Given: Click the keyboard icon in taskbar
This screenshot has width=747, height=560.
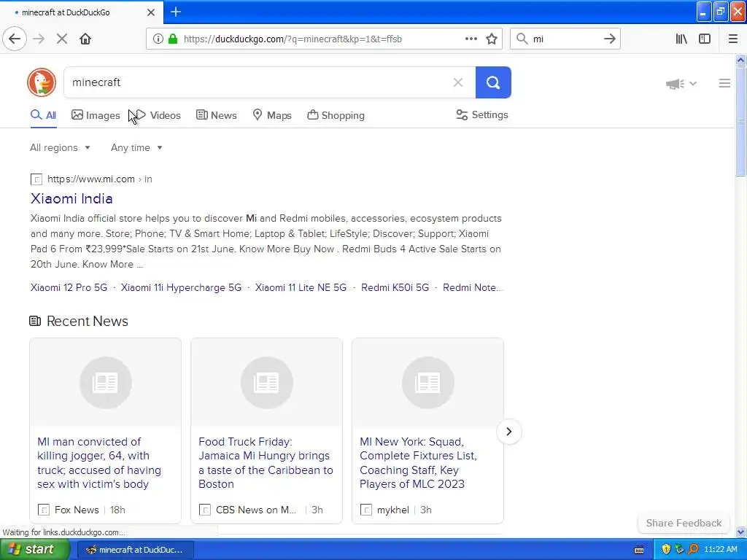Looking at the screenshot, I should pyautogui.click(x=639, y=550).
